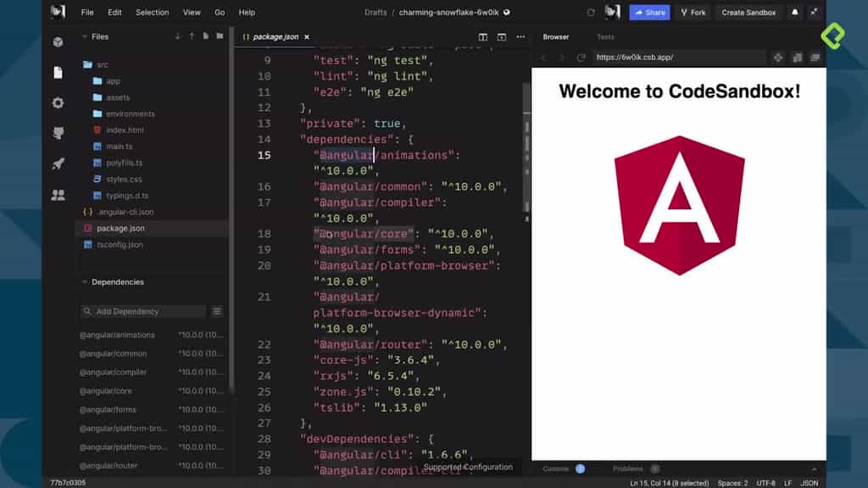
Task: Open the View menu
Action: pyautogui.click(x=192, y=12)
